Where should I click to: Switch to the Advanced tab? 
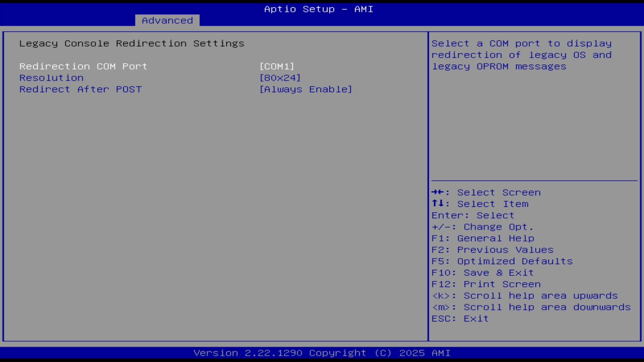click(x=167, y=20)
